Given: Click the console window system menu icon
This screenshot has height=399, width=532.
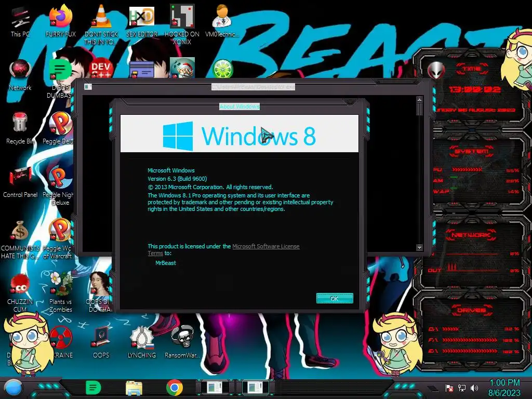Looking at the screenshot, I should pos(88,87).
